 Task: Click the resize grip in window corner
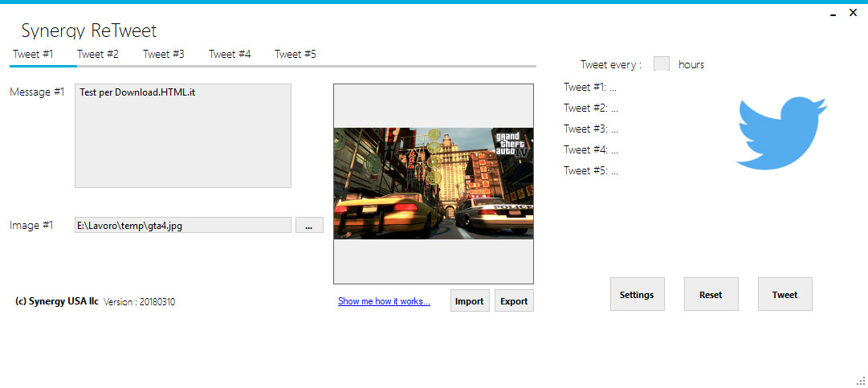pyautogui.click(x=861, y=380)
